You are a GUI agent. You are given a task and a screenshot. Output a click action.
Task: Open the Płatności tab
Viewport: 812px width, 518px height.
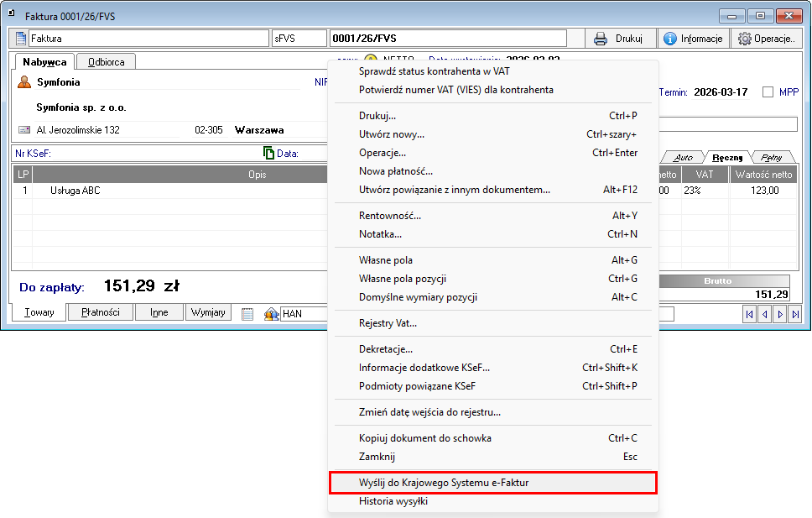coord(100,312)
